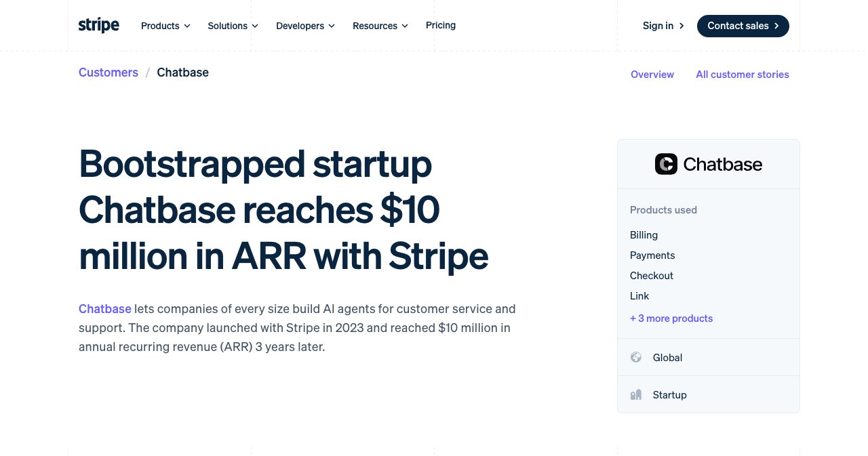
Task: Click the Chatbase logo in sidebar card
Action: click(709, 164)
